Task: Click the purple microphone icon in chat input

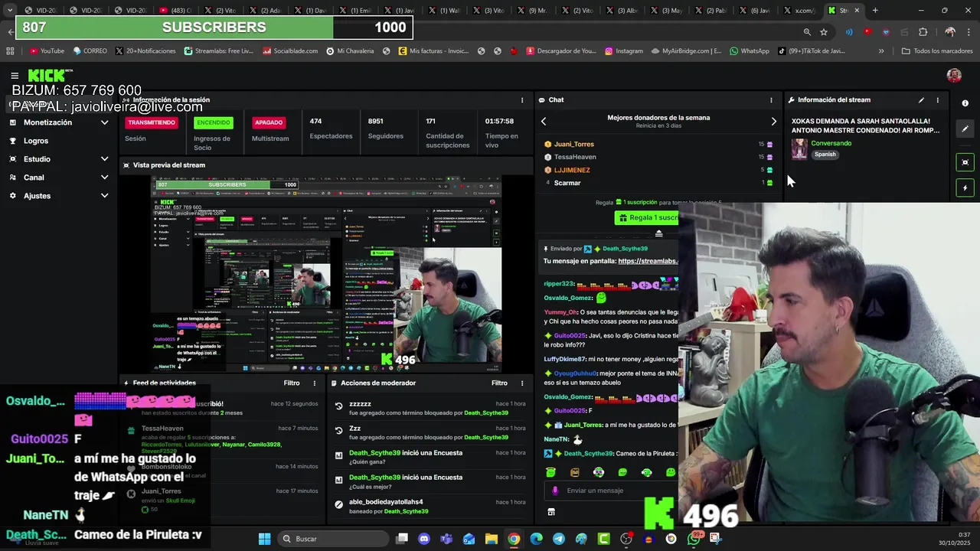Action: coord(555,491)
